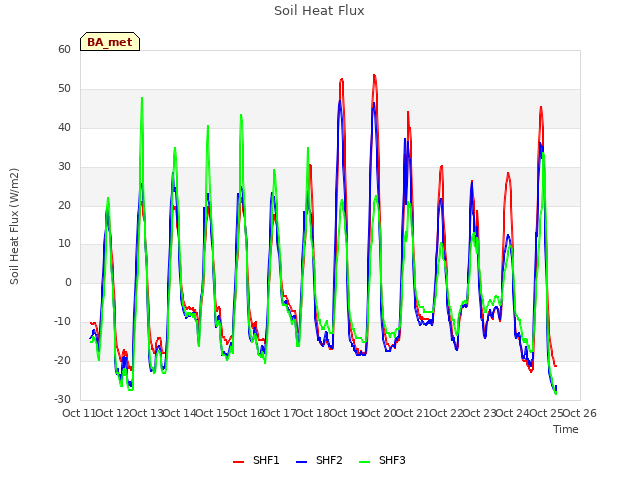Click the blue SHF2 peak near Oct 19
Screen dimensions: 640x480
tap(340, 101)
